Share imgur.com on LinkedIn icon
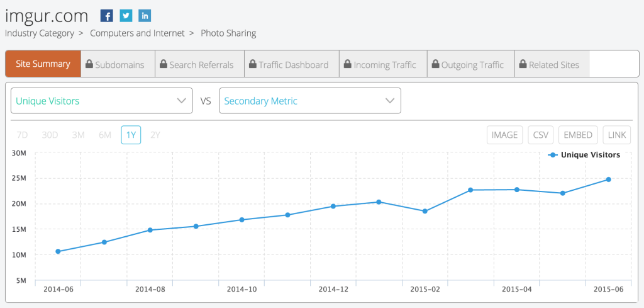The image size is (644, 308). (145, 16)
